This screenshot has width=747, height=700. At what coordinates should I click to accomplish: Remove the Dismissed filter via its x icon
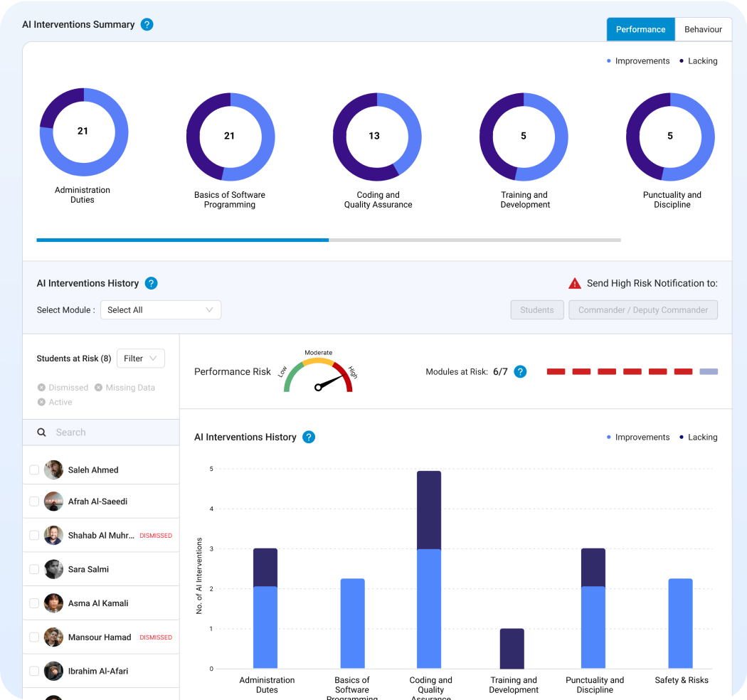point(41,388)
